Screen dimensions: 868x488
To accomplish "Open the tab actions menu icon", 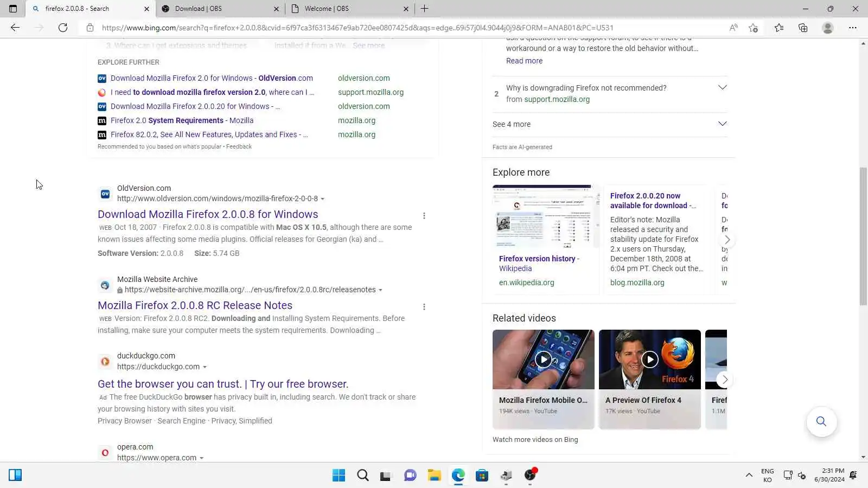I will (13, 9).
